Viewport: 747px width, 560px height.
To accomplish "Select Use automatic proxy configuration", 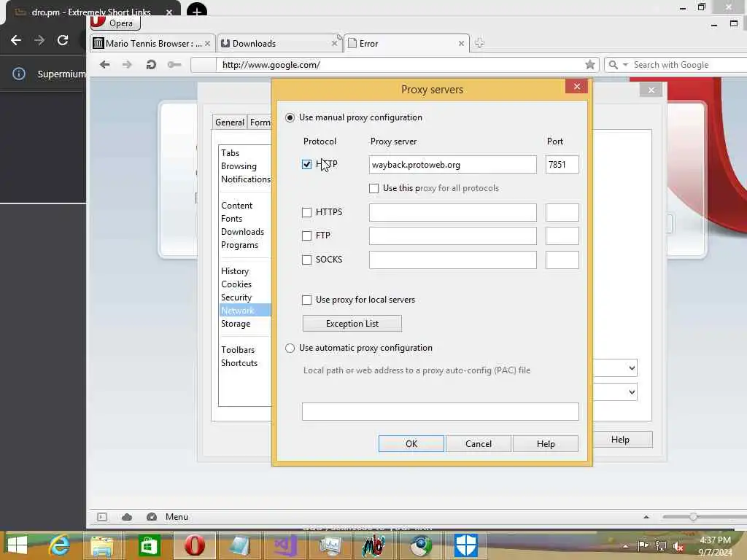I will pos(290,348).
